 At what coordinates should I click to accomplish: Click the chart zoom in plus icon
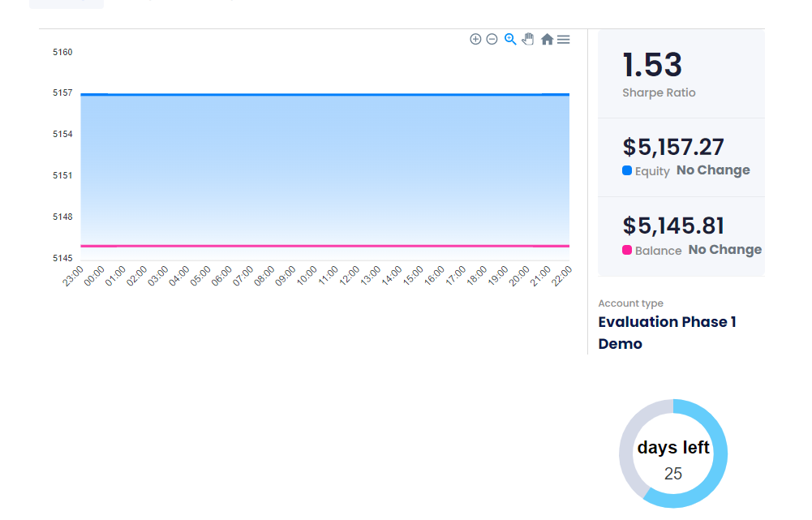coord(475,40)
